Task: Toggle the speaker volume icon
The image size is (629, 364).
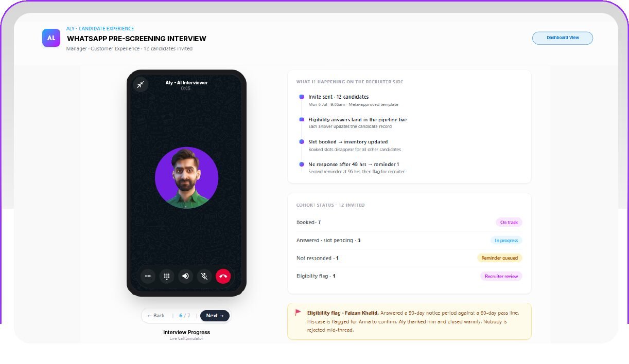Action: coord(185,276)
